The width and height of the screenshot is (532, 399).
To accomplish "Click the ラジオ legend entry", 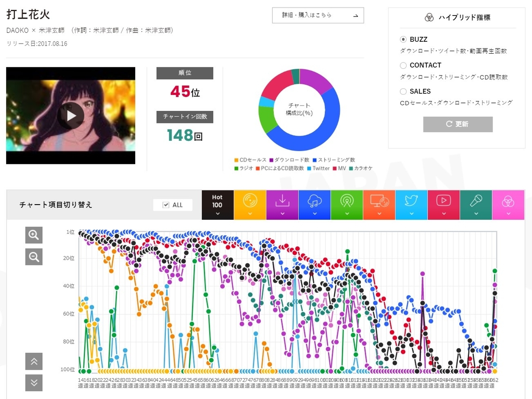I will pyautogui.click(x=244, y=168).
